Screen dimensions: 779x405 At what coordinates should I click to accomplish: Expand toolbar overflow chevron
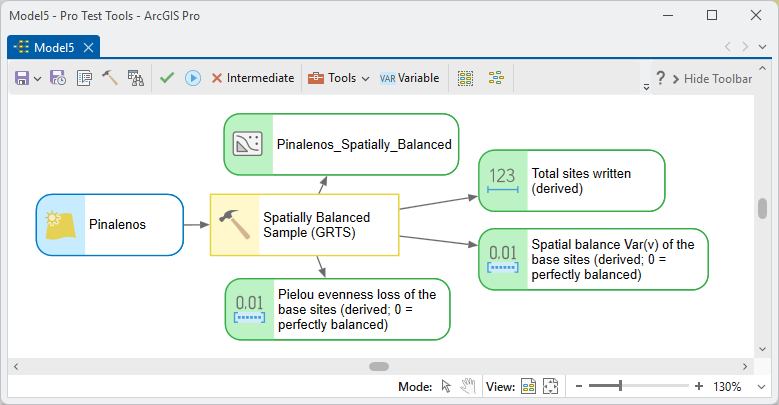tap(646, 87)
